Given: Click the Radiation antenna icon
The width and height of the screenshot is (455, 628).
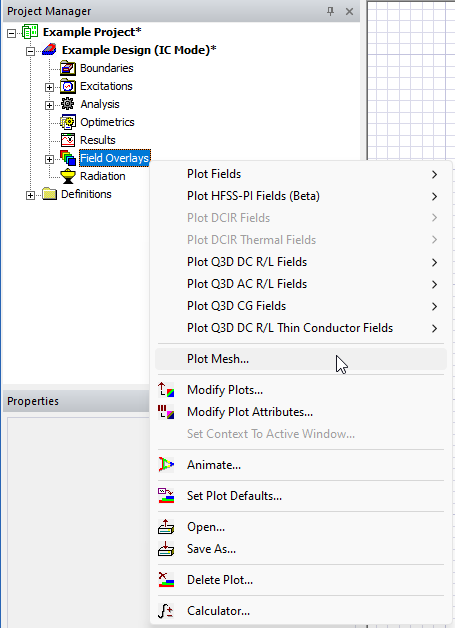Looking at the screenshot, I should (x=68, y=176).
